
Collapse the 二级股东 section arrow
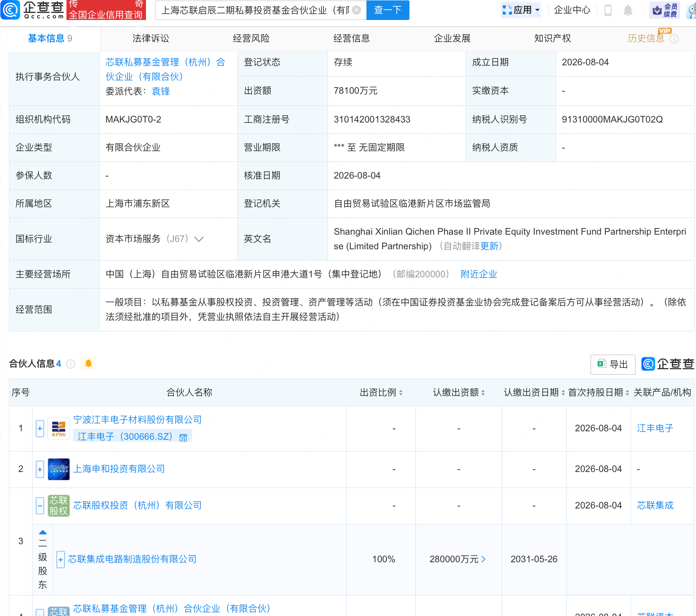[43, 532]
